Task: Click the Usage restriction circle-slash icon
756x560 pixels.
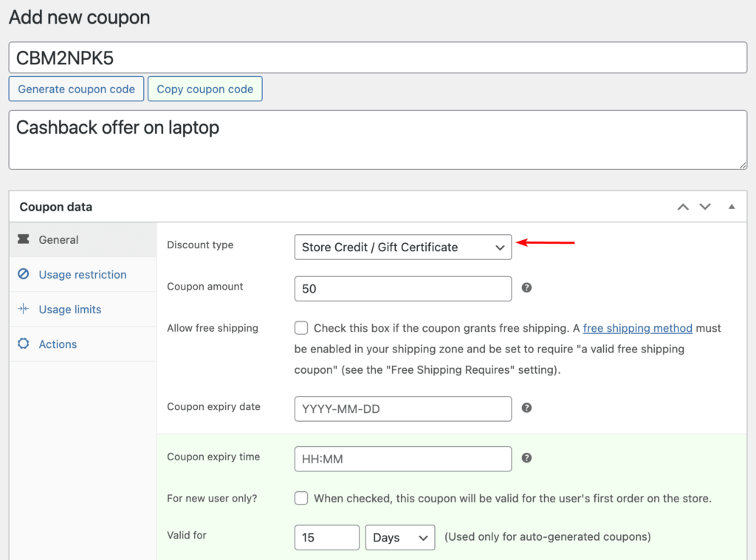Action: [x=24, y=274]
